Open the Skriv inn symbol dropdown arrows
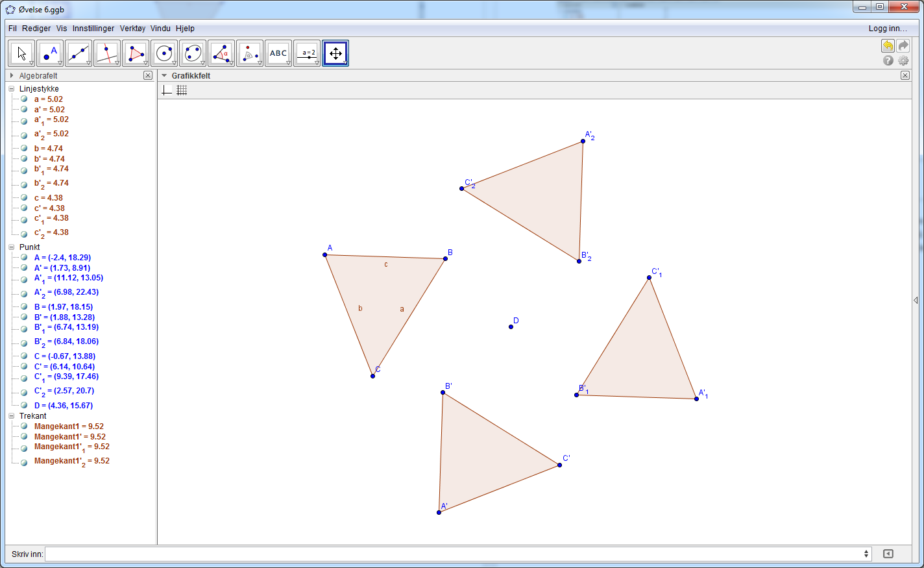 [866, 554]
